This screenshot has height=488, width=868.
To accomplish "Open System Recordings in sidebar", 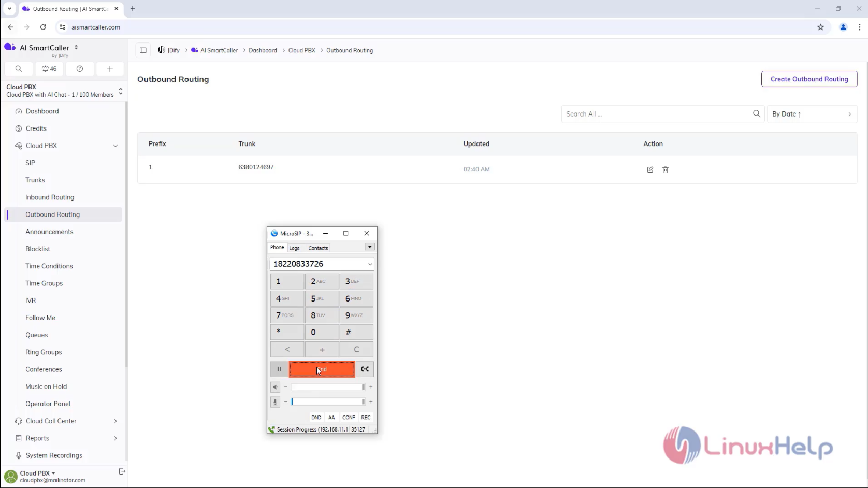I will (54, 455).
